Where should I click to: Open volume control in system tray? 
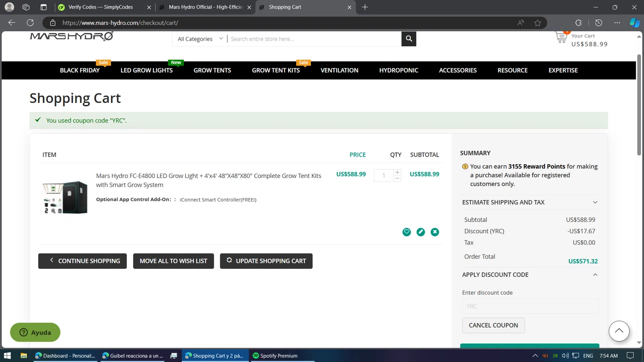coord(565,356)
